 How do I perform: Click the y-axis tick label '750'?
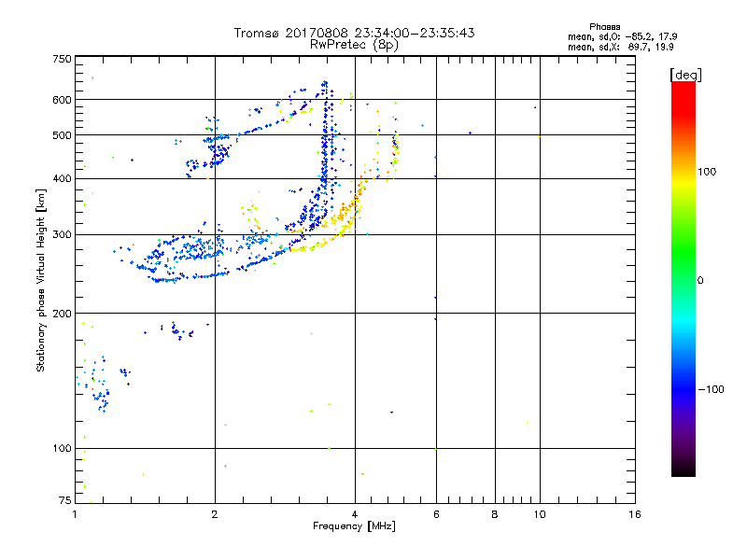(62, 59)
